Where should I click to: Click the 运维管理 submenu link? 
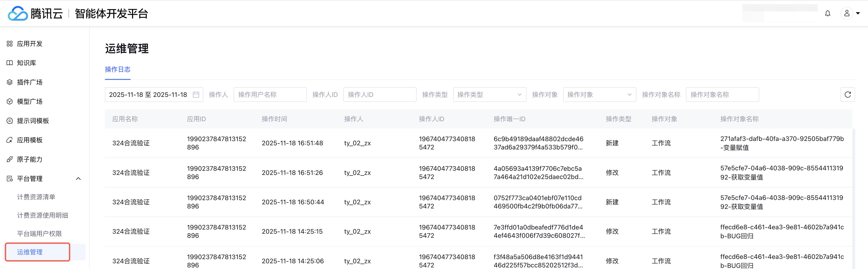[x=30, y=252]
